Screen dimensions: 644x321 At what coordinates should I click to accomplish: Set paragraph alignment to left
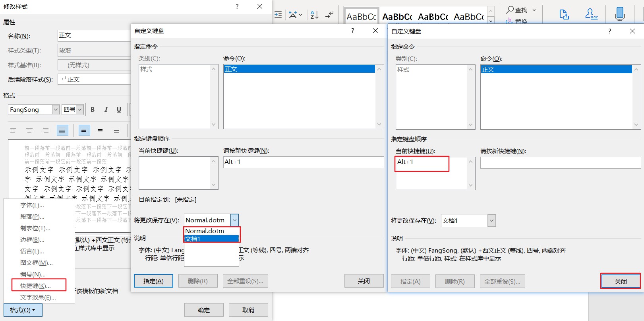click(13, 130)
